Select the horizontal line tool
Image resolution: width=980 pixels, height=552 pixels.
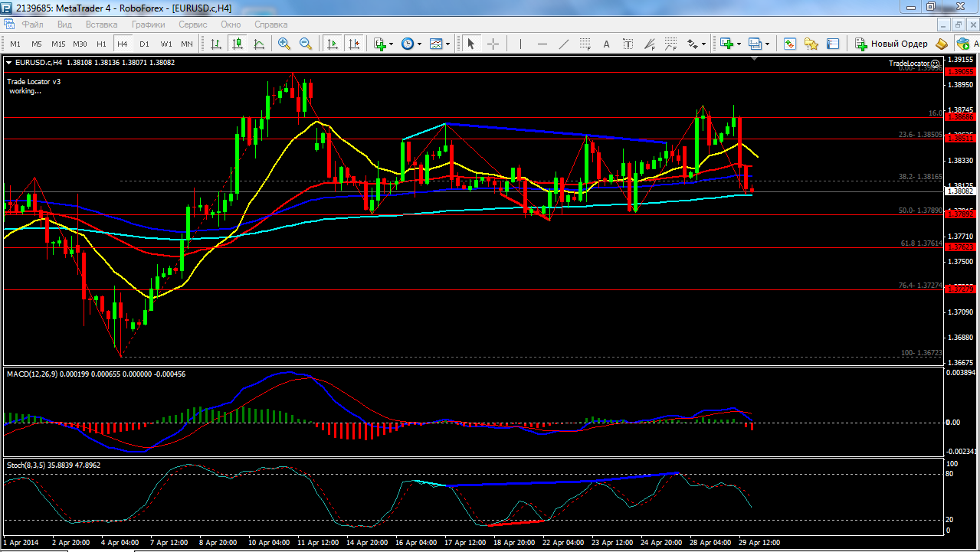click(542, 44)
